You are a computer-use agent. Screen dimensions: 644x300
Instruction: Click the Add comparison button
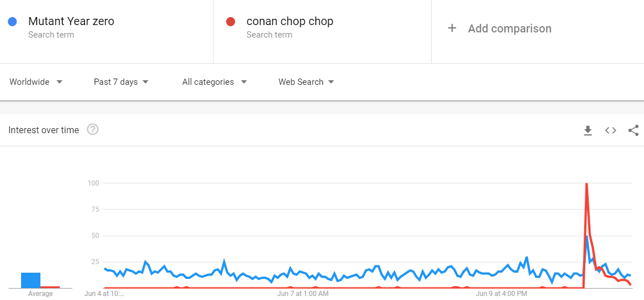point(499,28)
